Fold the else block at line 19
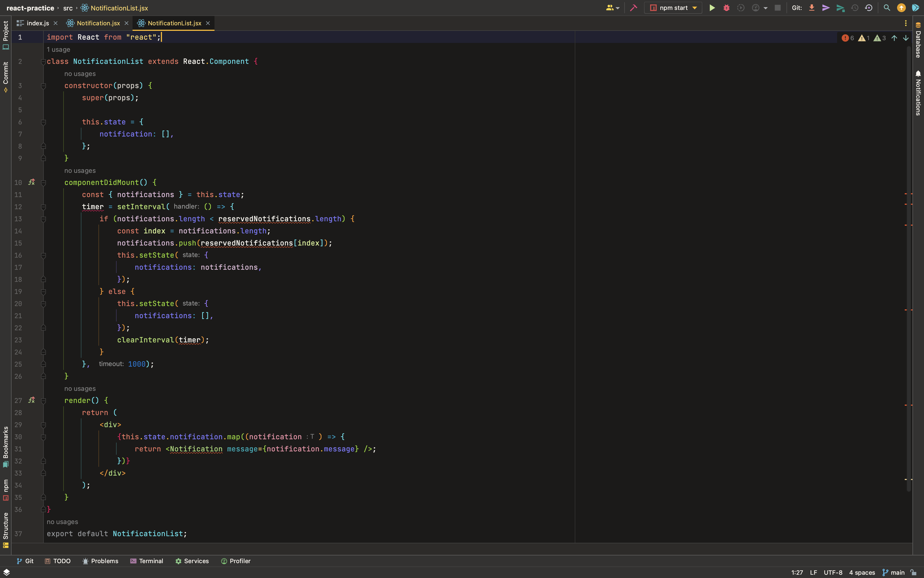924x578 pixels. (x=43, y=292)
